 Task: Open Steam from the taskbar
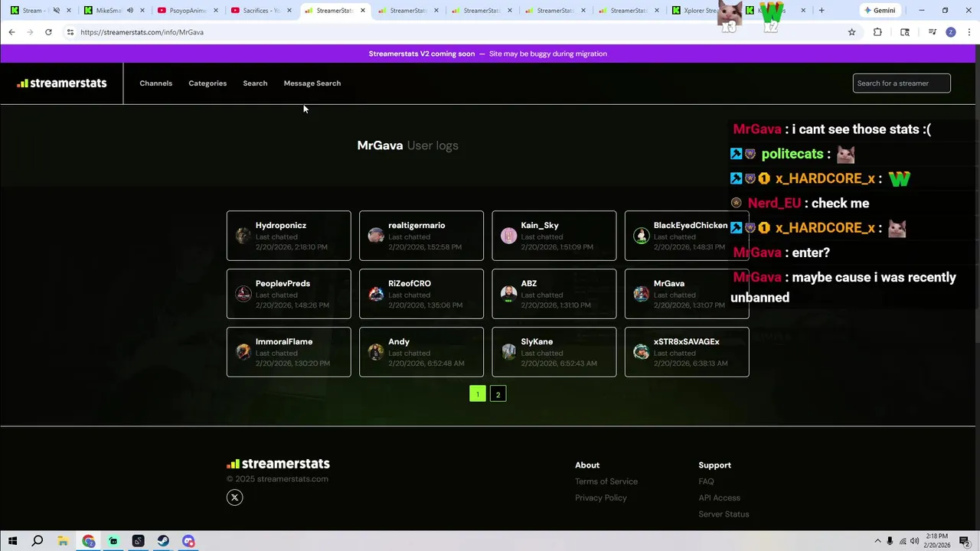[163, 541]
